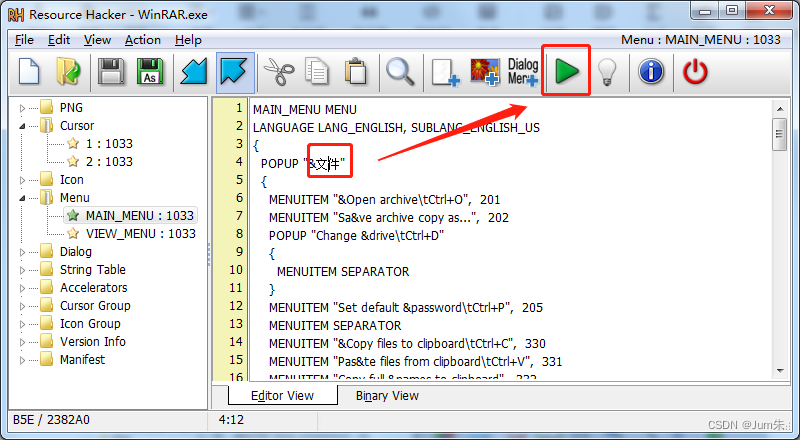The width and height of the screenshot is (800, 440).
Task: Click the cursor position 4:12 in status bar
Action: click(231, 420)
